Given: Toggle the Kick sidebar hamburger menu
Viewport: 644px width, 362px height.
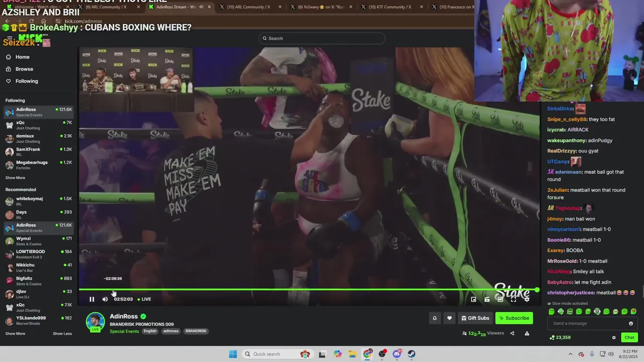Looking at the screenshot, I should coord(10,38).
